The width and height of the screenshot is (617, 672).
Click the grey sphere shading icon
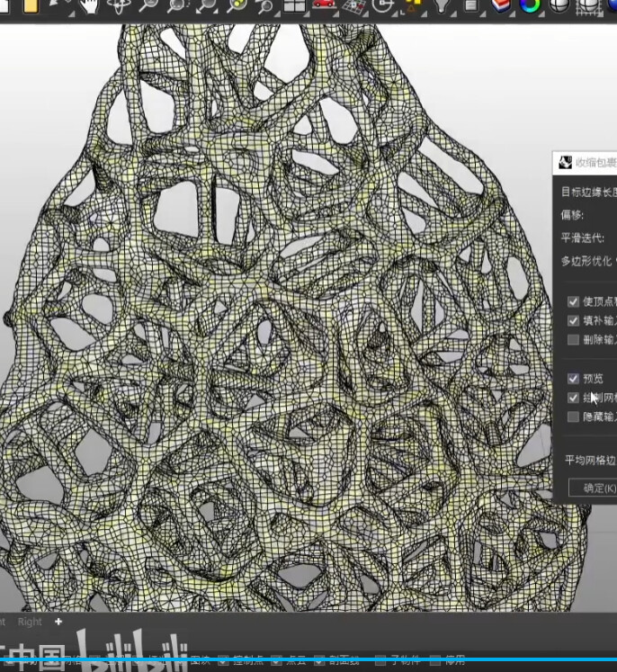(x=559, y=7)
